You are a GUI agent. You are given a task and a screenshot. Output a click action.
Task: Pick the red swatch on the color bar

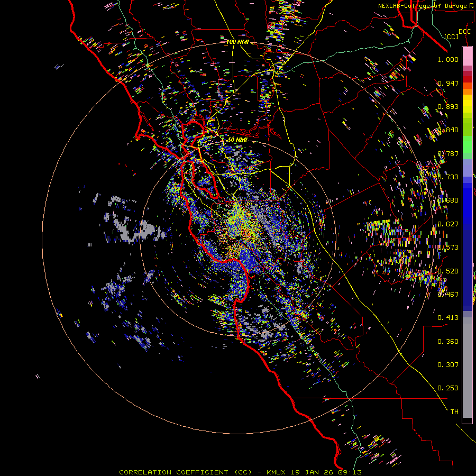(467, 79)
